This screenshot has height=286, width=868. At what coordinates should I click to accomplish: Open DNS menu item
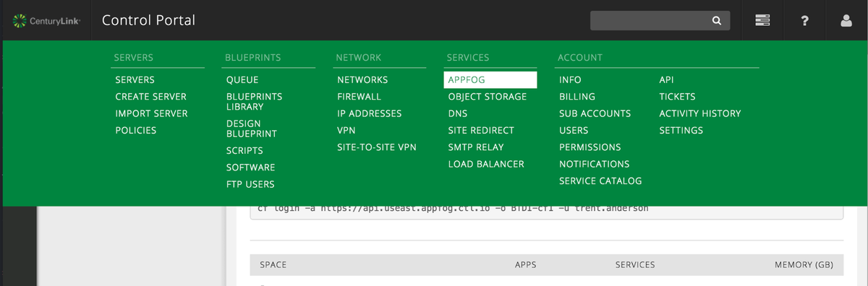(458, 113)
